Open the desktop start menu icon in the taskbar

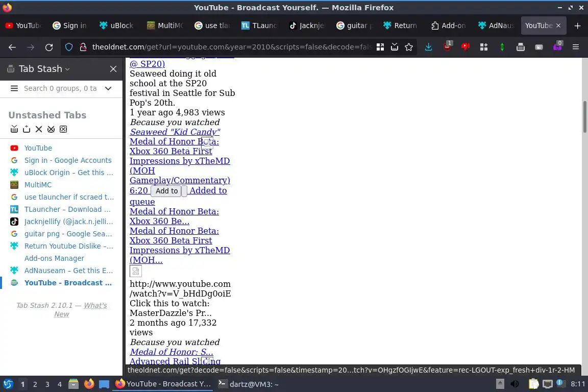[x=8, y=384]
